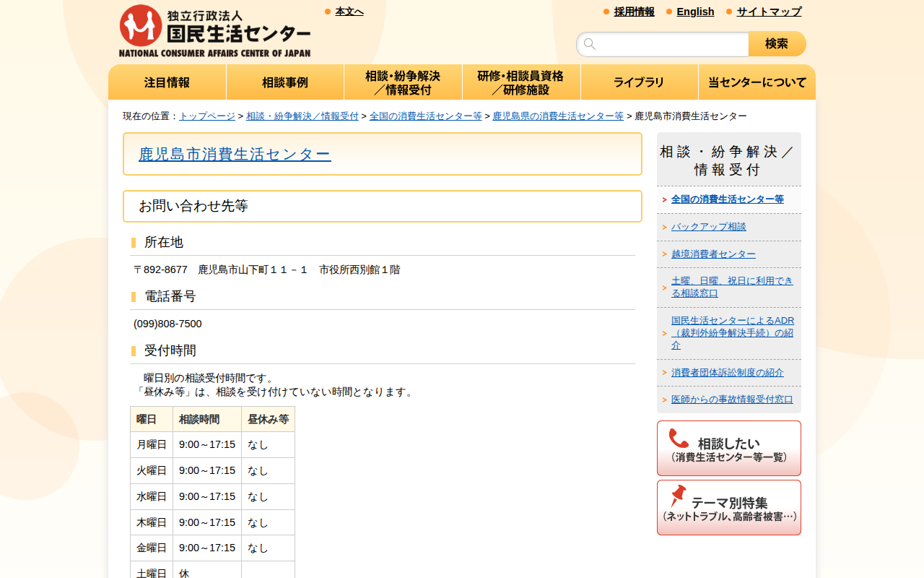Click inside the search input field
The image size is (924, 578).
662,43
